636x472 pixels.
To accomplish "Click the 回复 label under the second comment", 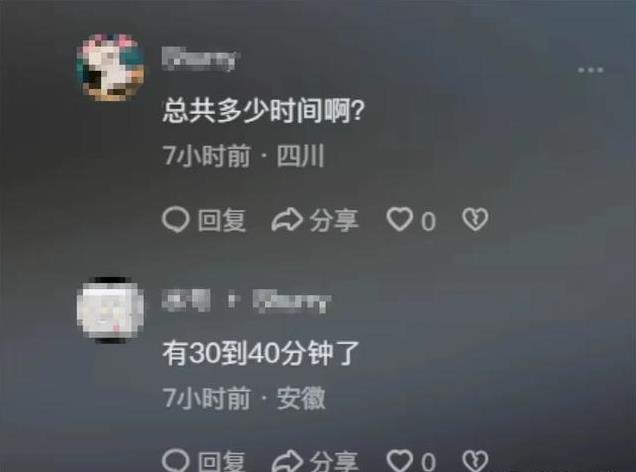I will [222, 462].
